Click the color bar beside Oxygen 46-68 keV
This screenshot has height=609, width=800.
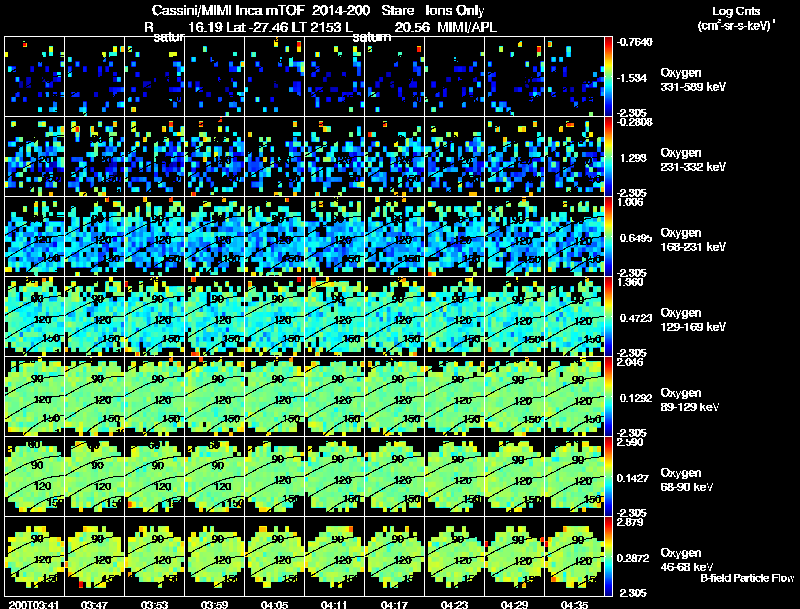(608, 556)
